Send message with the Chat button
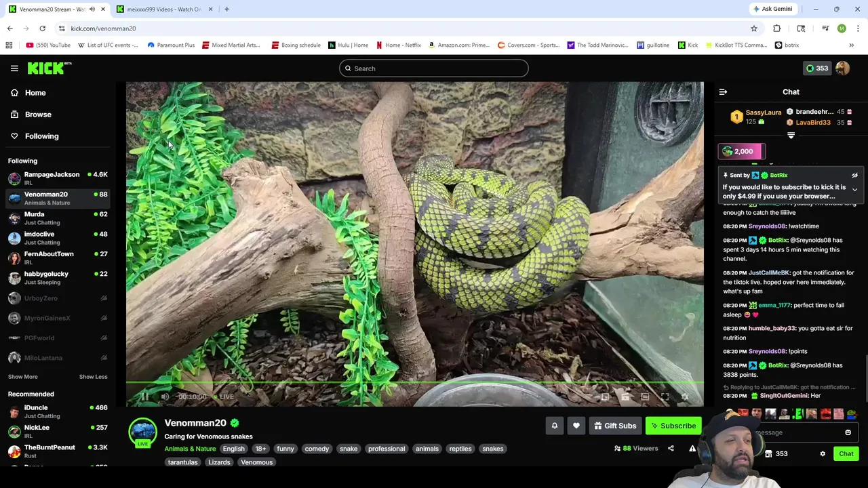 pos(846,454)
